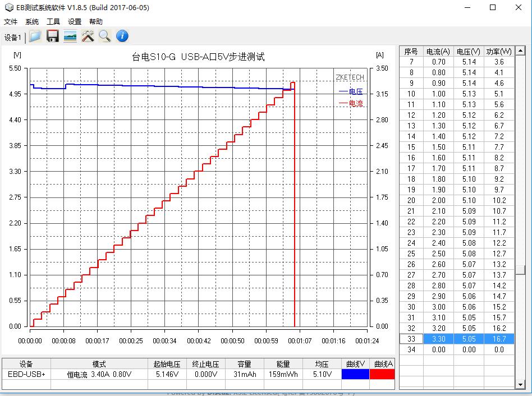532x396 pixels.
Task: Click the blue 曲线V color swatch
Action: (355, 374)
